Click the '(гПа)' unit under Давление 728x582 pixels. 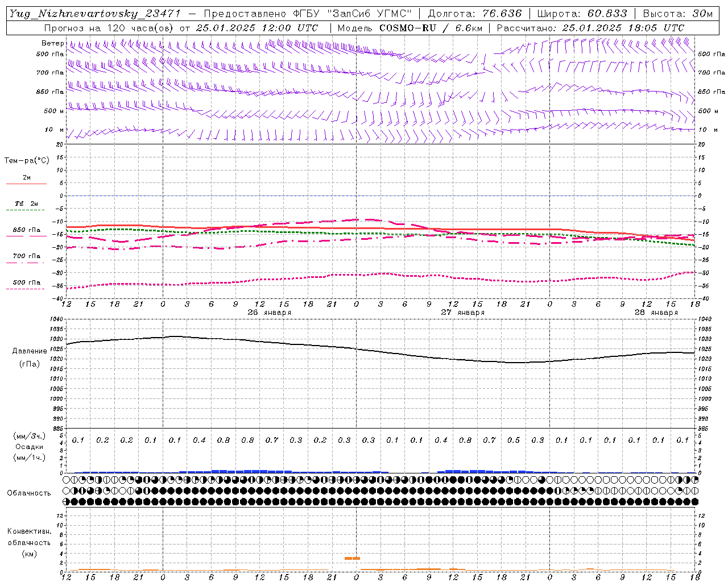[30, 364]
